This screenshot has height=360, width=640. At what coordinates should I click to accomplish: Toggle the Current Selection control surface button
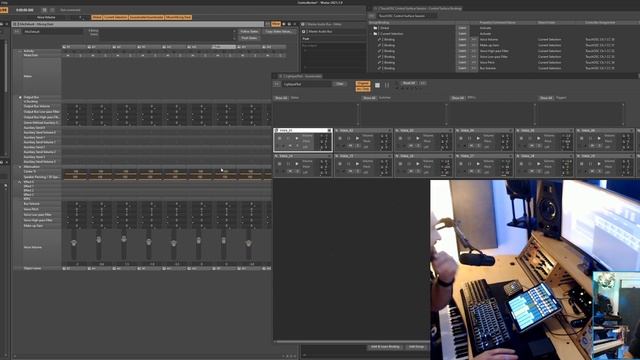click(115, 17)
